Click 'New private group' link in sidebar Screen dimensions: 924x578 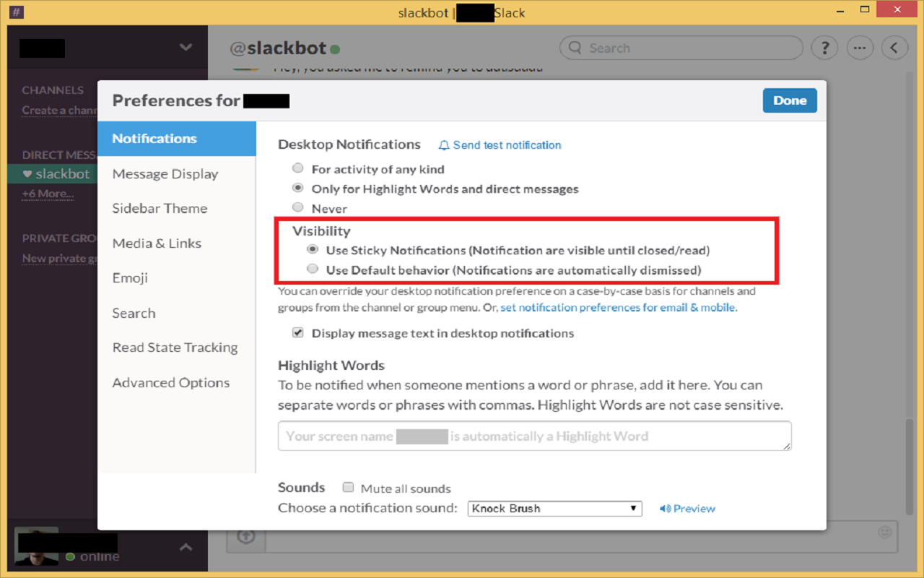point(59,258)
